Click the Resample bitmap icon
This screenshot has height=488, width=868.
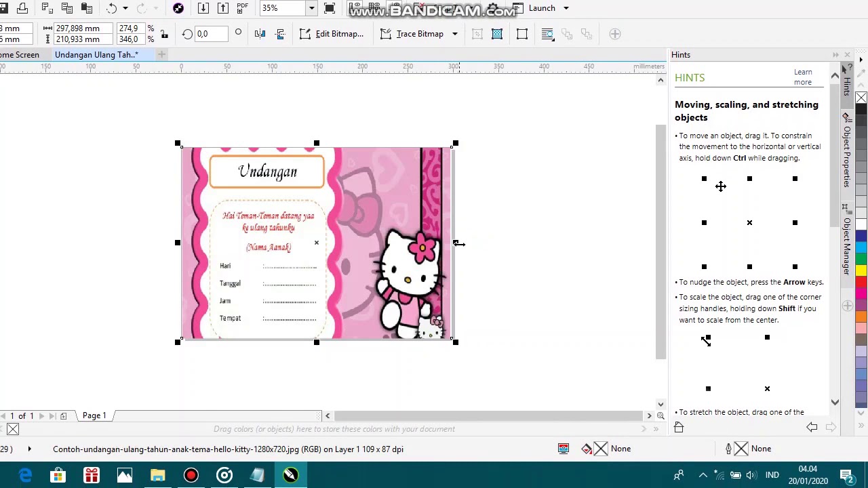497,34
